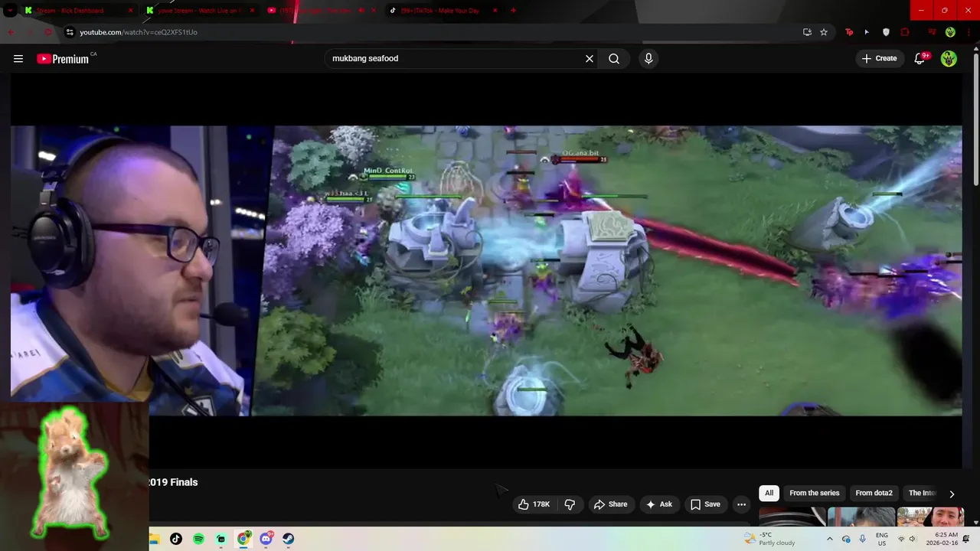Open a new browser tab
Viewport: 980px width, 551px height.
(x=513, y=11)
